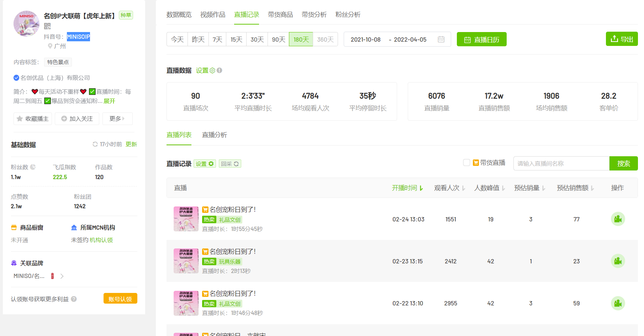644x336 pixels.
Task: Click the 请输入直播间名称 search input field
Action: pyautogui.click(x=561, y=163)
